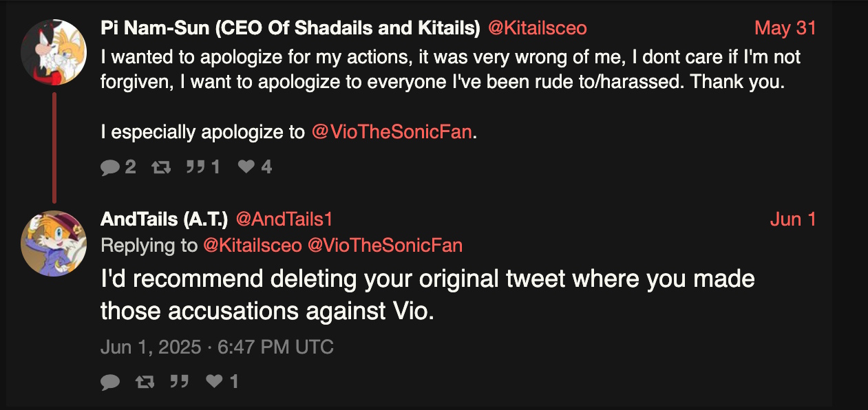Click quote icon on Pi Nam-Sun's tweet
Image resolution: width=868 pixels, height=410 pixels.
pyautogui.click(x=195, y=167)
